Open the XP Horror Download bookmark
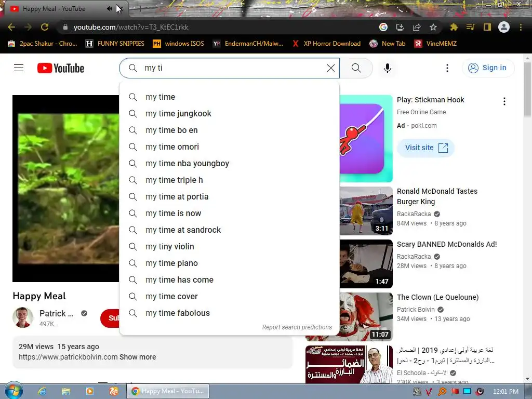 coord(326,44)
